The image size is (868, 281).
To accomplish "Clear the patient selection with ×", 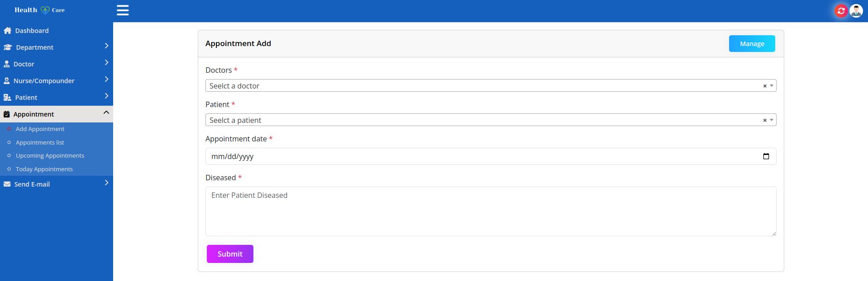I will tap(765, 120).
